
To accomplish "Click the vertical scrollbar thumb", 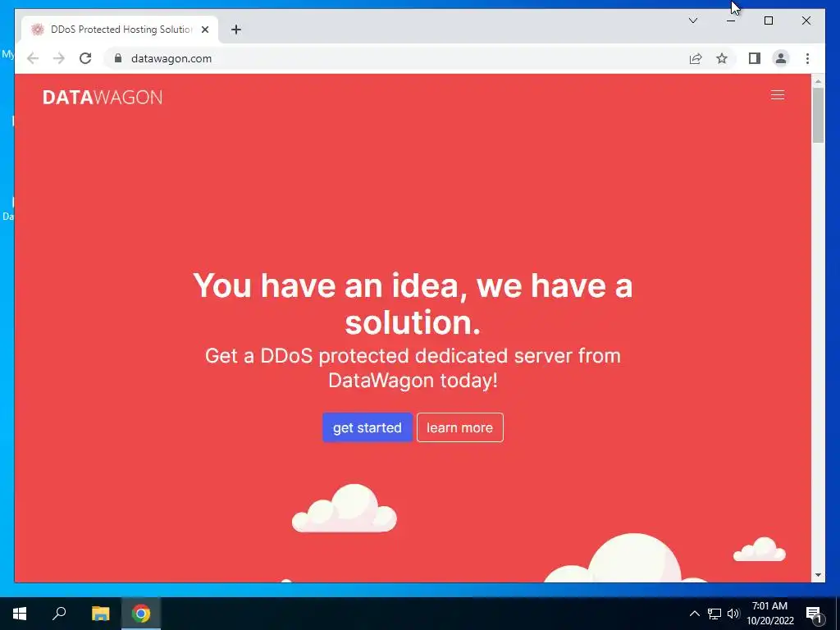I will pos(818,115).
